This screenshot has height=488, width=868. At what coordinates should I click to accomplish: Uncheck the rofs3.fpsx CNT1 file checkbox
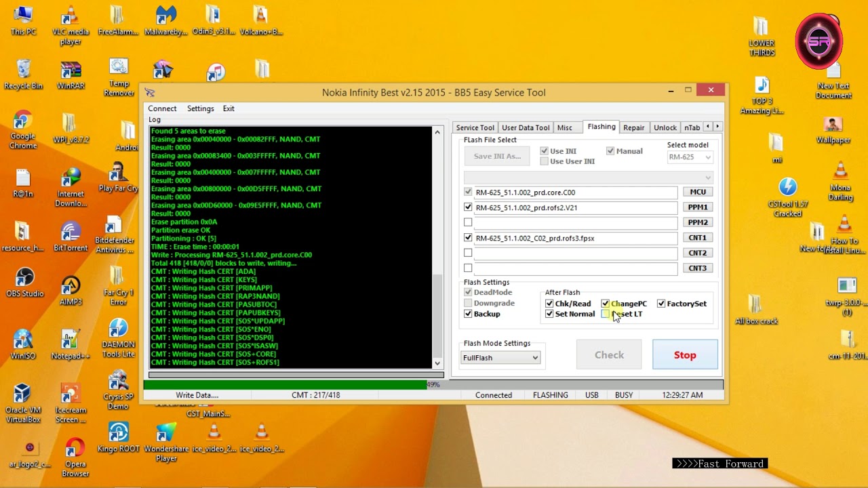(x=468, y=238)
